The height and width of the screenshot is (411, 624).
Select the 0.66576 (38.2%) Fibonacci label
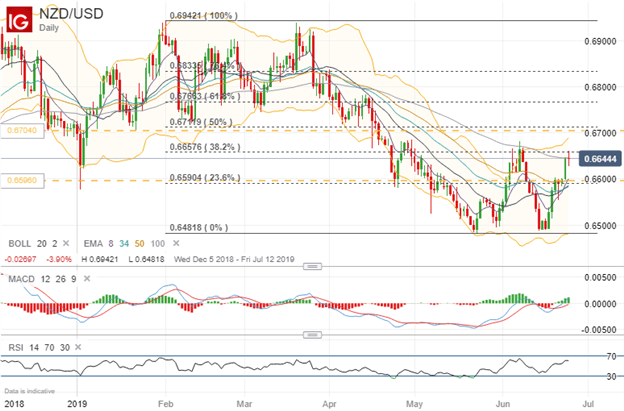click(205, 147)
